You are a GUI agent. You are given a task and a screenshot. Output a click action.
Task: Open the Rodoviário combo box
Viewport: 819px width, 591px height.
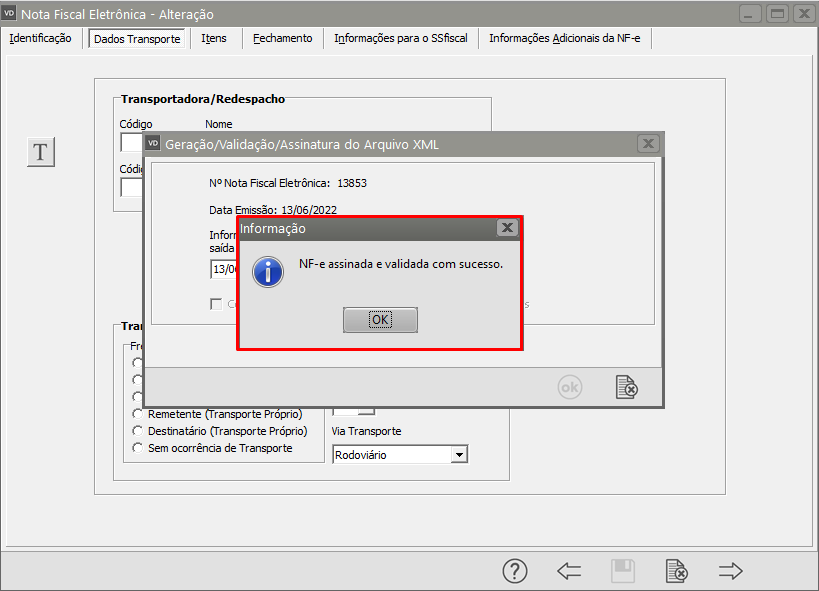[391, 455]
